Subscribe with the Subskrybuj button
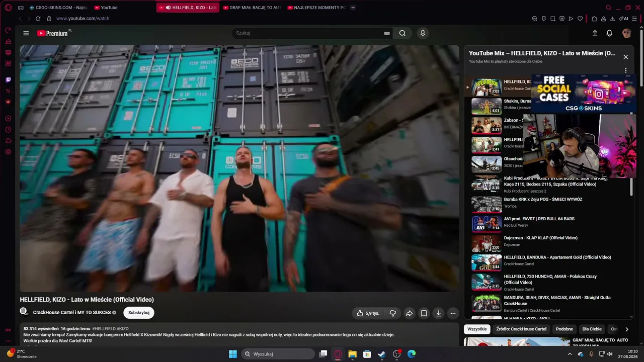Viewport: 644px width, 362px height. click(x=139, y=313)
